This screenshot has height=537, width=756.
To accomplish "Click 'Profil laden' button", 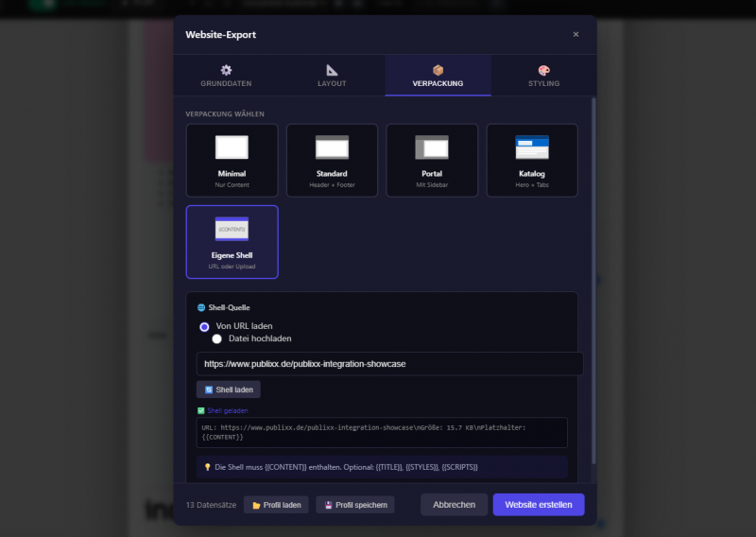I will click(276, 505).
